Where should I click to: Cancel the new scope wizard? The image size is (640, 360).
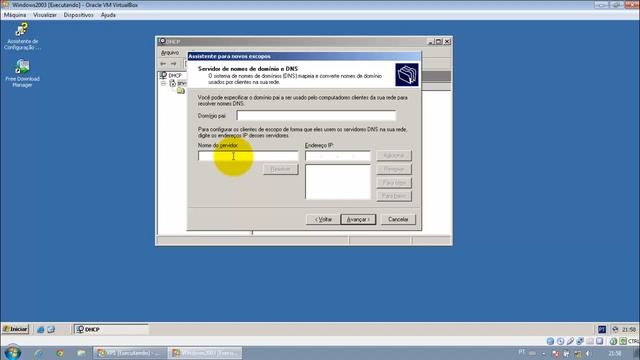click(398, 219)
